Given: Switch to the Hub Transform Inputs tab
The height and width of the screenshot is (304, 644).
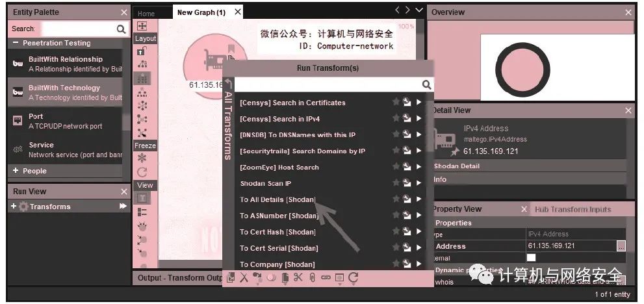Looking at the screenshot, I should pyautogui.click(x=573, y=210).
